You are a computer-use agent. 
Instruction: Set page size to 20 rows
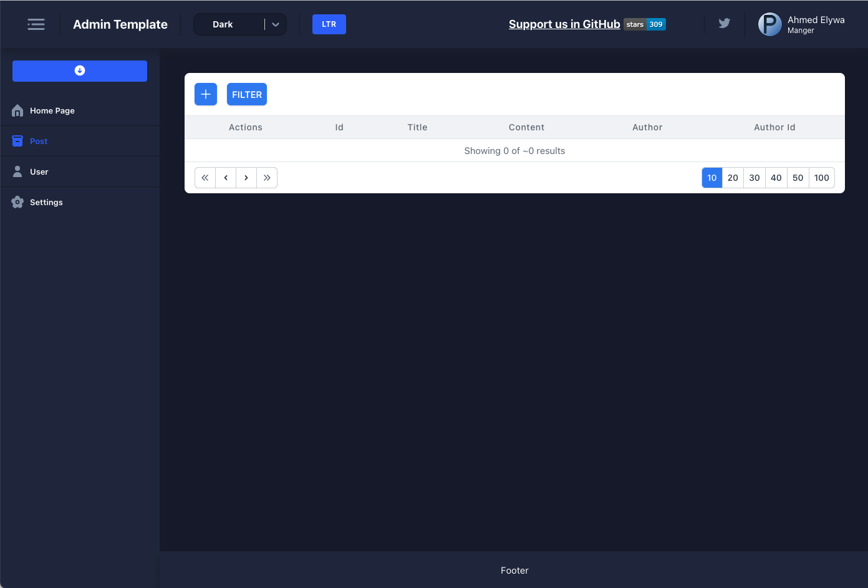[x=733, y=178]
